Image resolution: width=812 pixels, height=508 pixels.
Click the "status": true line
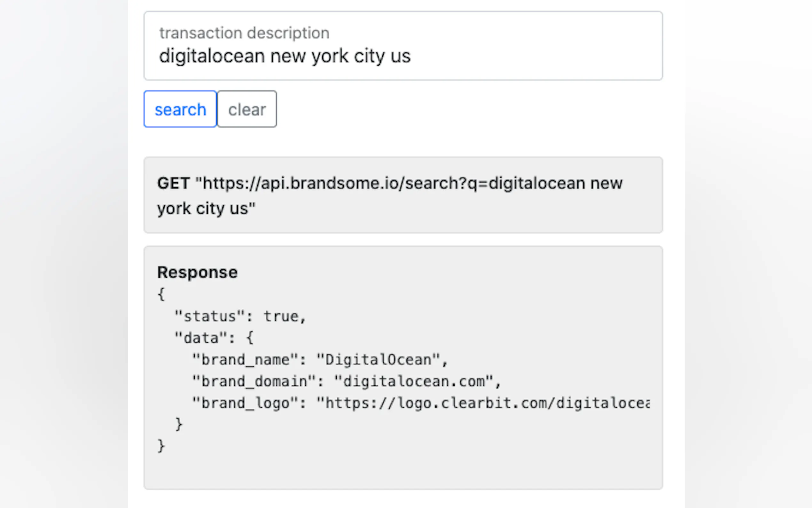(240, 316)
